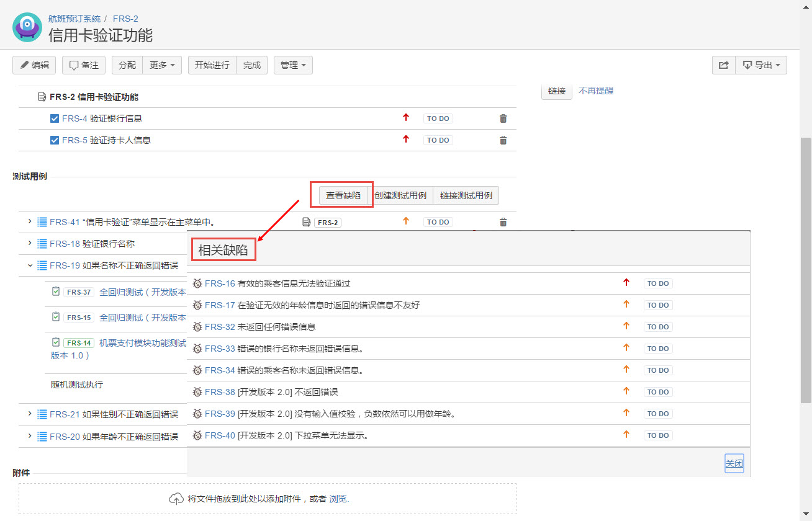Click the test case list icon of FRS-20
The image size is (812, 521).
coord(42,436)
